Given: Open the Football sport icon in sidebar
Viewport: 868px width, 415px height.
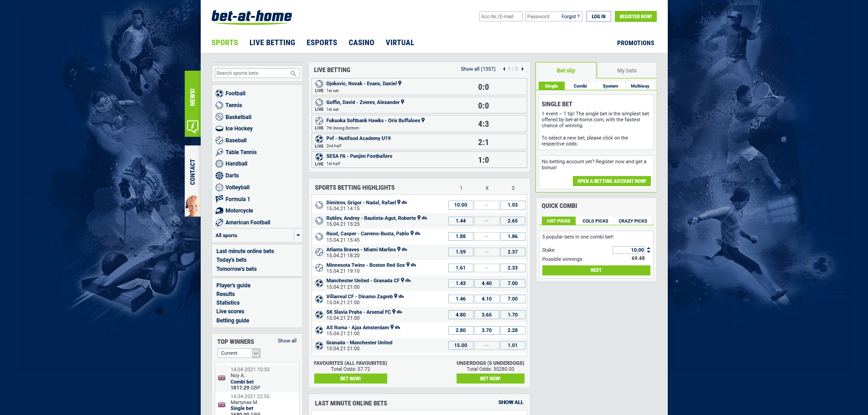Looking at the screenshot, I should coord(219,93).
